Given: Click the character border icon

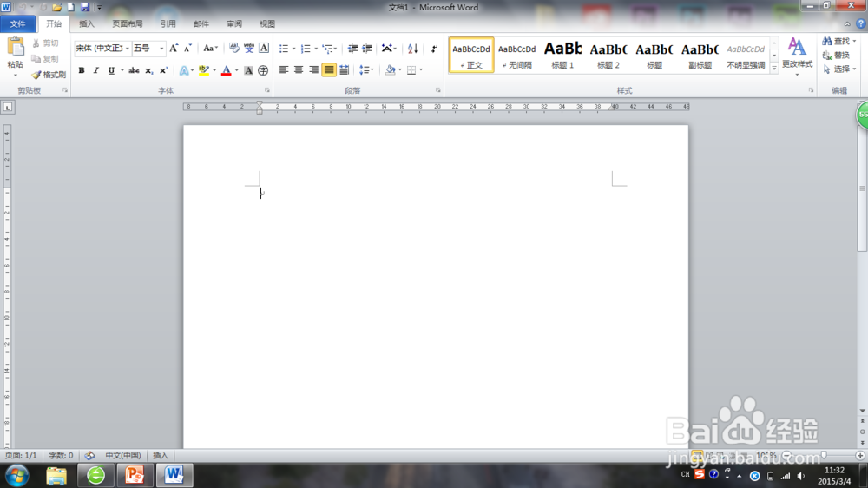Looking at the screenshot, I should pyautogui.click(x=264, y=49).
